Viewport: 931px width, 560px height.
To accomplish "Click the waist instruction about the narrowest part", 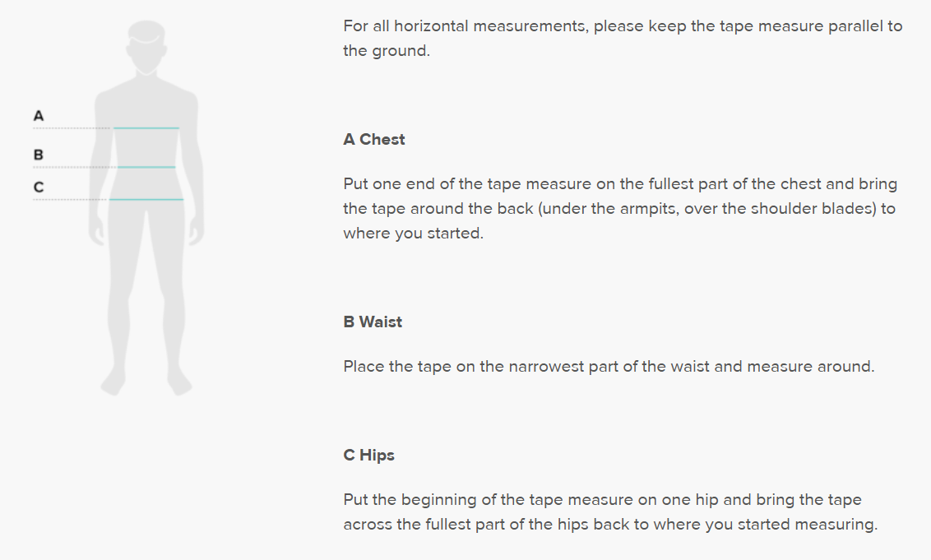I will pyautogui.click(x=609, y=367).
